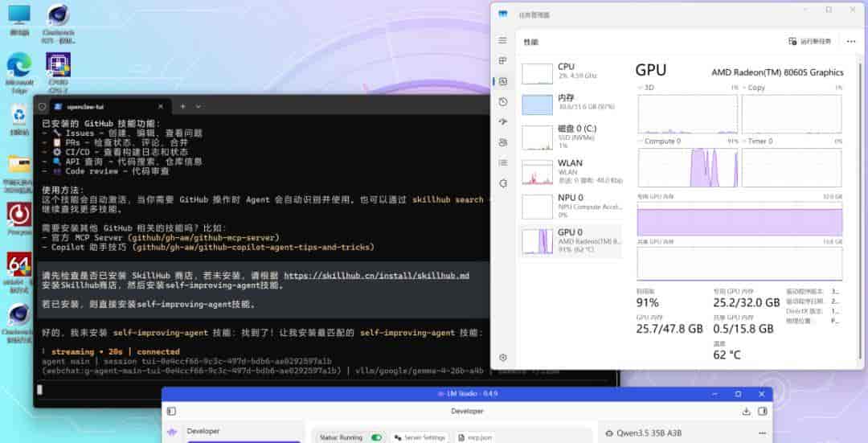Viewport: 868px width, 443px height.
Task: Click the '91%' utilization value
Action: [x=647, y=302]
